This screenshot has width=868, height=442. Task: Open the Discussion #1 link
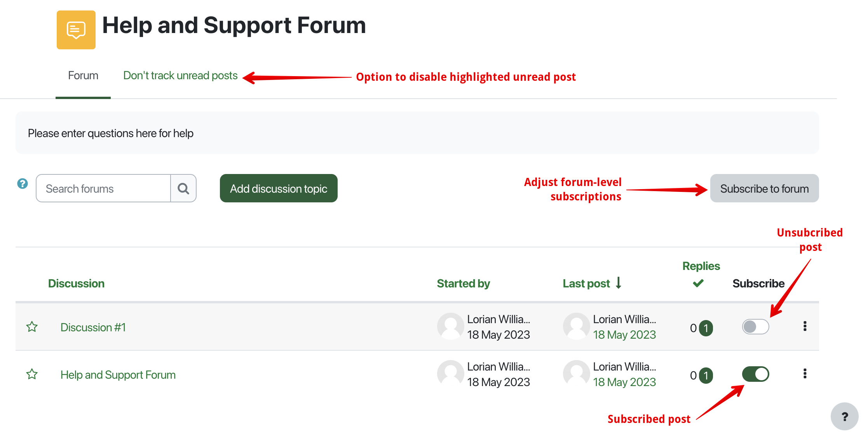[93, 327]
